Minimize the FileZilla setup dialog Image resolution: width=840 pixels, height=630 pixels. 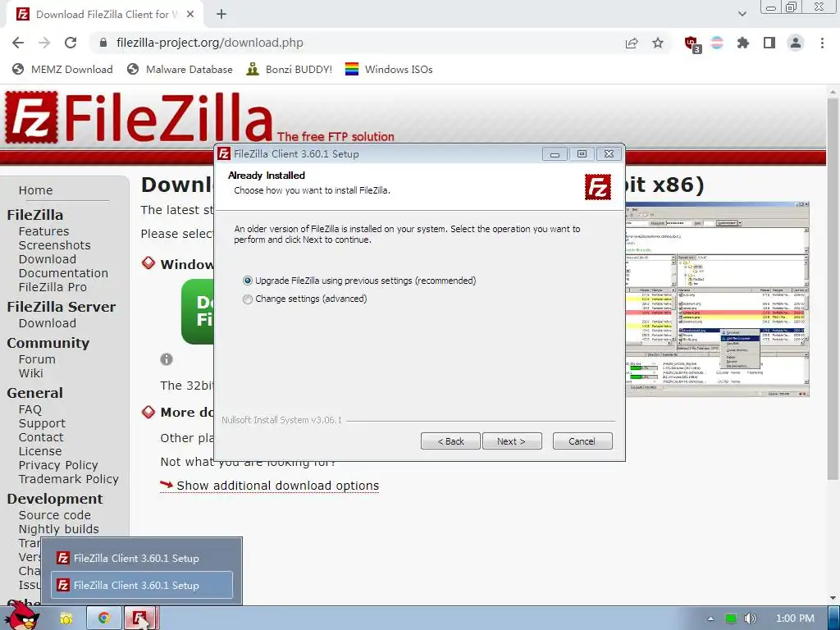(555, 154)
